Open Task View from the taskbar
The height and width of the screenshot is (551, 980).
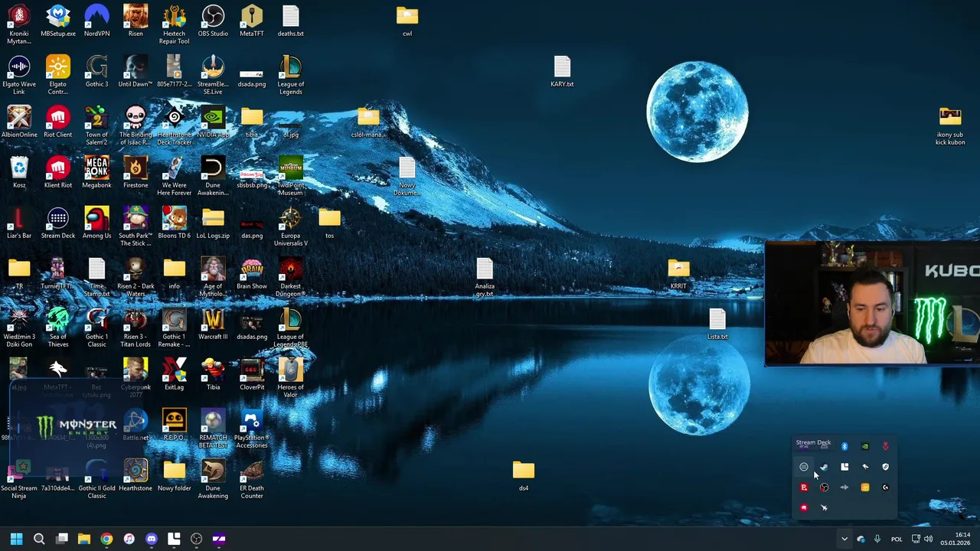point(62,539)
